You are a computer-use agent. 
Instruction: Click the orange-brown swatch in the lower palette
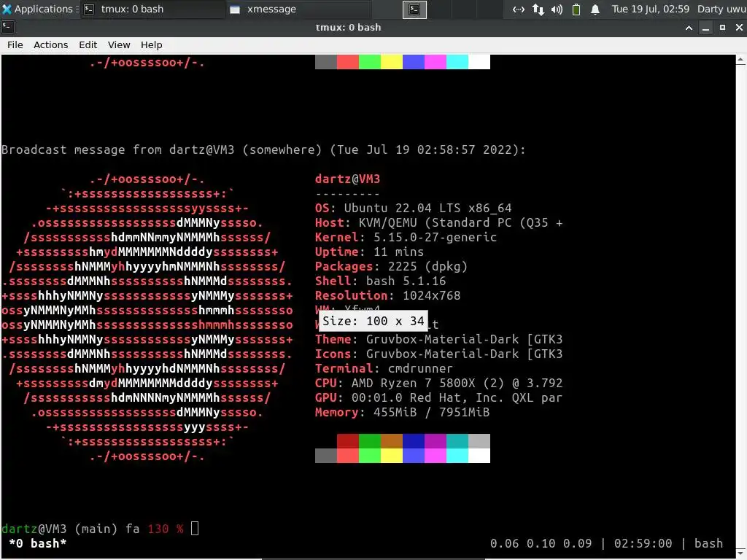[x=392, y=441]
